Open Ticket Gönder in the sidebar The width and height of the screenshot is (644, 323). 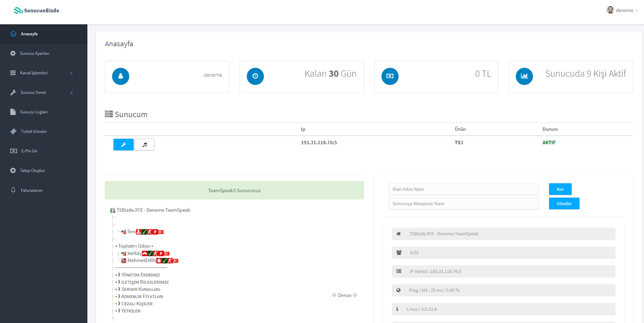[x=34, y=132]
